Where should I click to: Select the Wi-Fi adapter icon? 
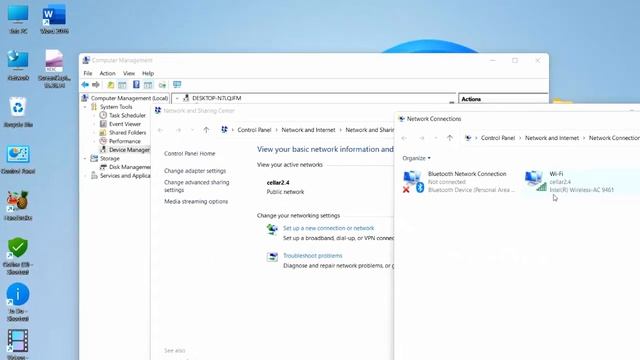pos(536,181)
